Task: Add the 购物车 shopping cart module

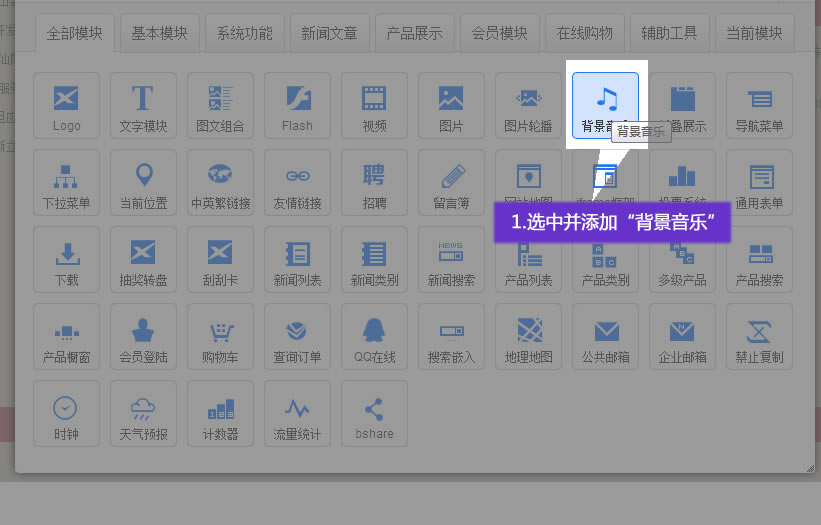Action: [x=220, y=336]
